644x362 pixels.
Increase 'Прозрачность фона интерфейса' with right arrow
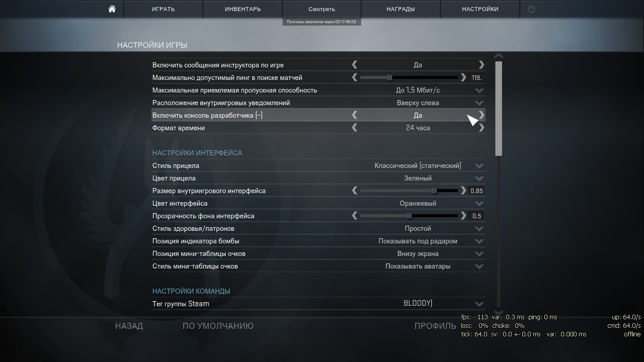point(463,216)
